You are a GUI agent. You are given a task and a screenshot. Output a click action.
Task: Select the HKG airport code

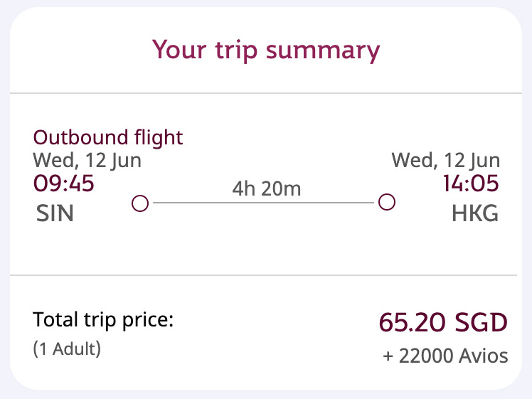[475, 213]
